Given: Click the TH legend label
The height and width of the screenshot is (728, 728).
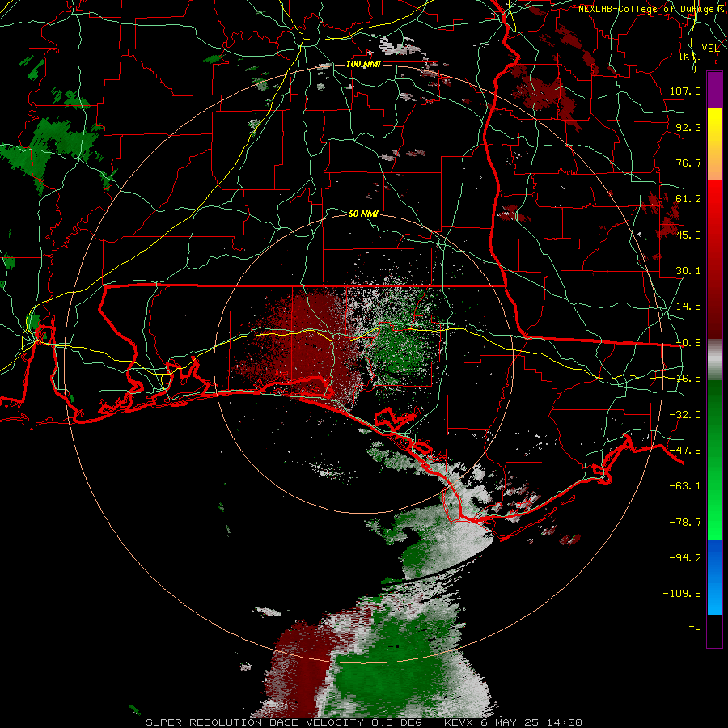Looking at the screenshot, I should pos(695,630).
